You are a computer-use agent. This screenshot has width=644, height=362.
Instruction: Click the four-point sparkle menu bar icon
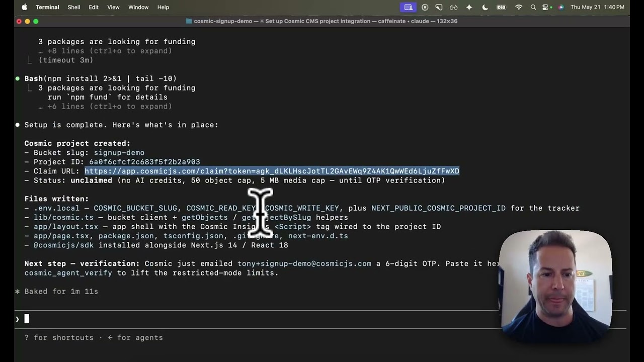469,7
